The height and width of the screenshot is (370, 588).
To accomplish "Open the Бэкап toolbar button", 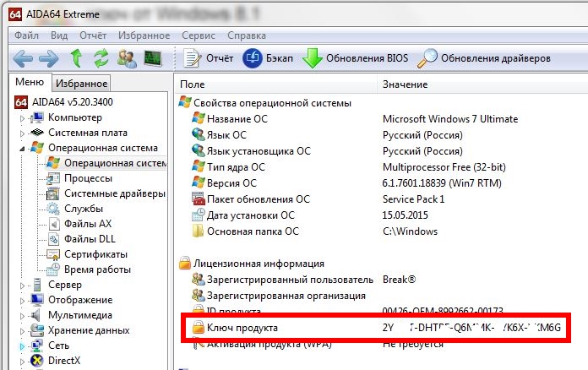I will tap(269, 58).
